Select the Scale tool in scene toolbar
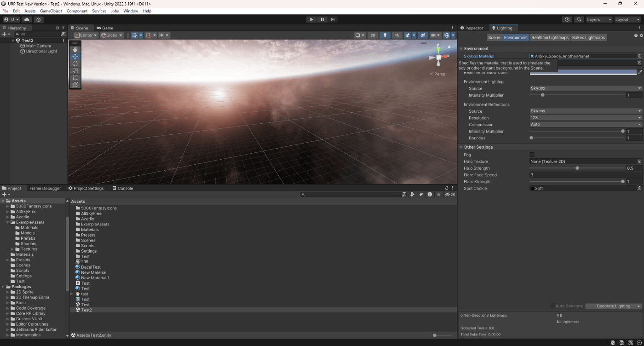Image resolution: width=644 pixels, height=346 pixels. [x=75, y=71]
